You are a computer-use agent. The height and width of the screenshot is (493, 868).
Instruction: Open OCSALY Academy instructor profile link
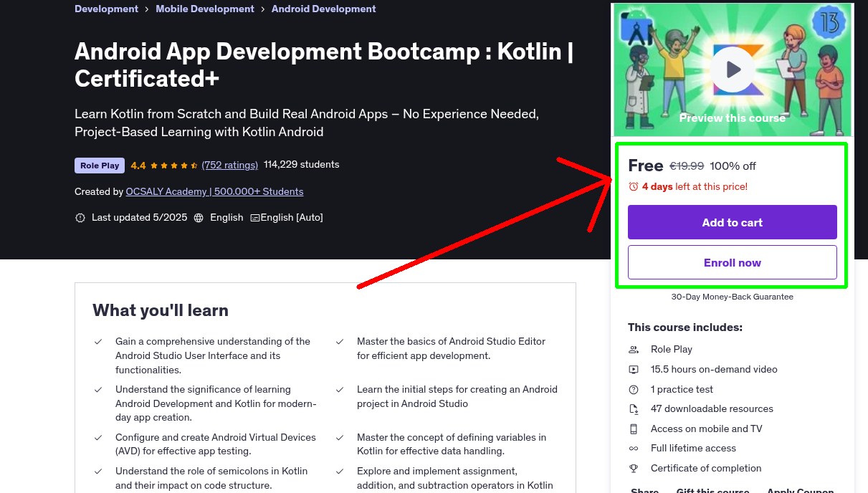(x=214, y=192)
